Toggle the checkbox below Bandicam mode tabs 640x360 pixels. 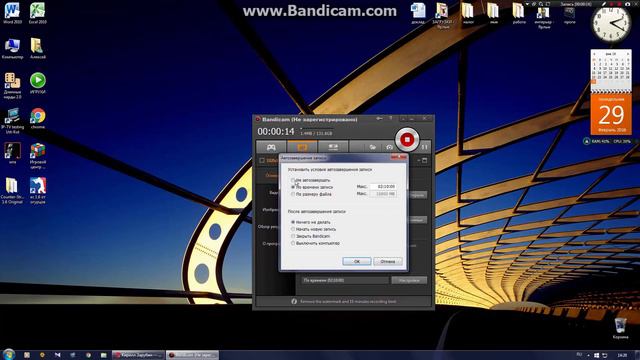[x=262, y=160]
